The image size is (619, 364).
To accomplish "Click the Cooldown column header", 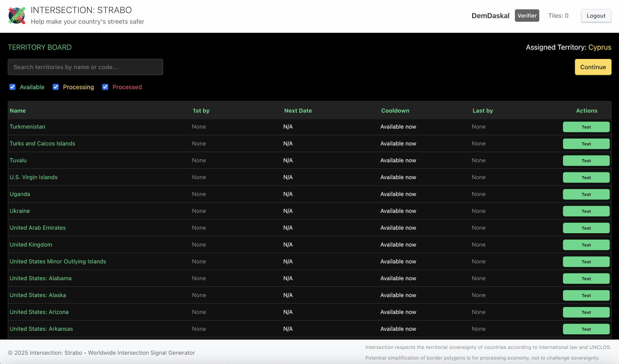I will pos(395,110).
